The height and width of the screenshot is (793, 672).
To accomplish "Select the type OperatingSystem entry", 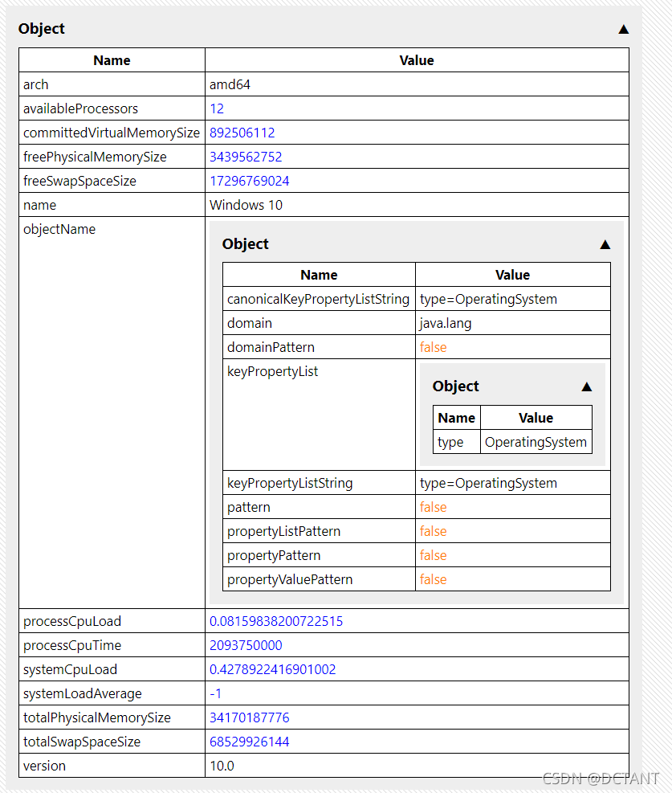I will [x=536, y=441].
